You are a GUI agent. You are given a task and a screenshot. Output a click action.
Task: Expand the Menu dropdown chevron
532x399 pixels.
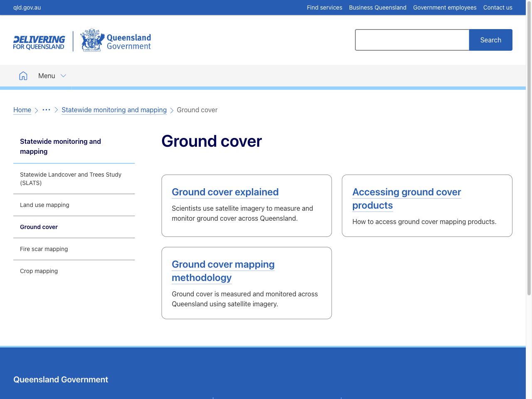tap(63, 76)
